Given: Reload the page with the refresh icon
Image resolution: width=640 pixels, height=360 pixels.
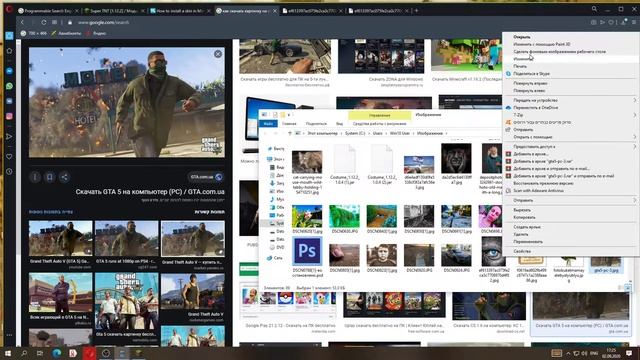Looking at the screenshot, I should 44,22.
